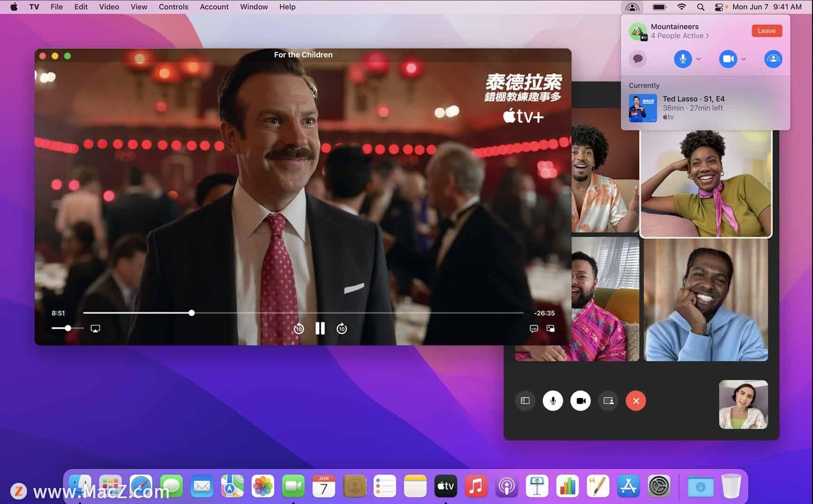Image resolution: width=813 pixels, height=504 pixels.
Task: Skip forward 10 seconds in video
Action: [x=342, y=328]
